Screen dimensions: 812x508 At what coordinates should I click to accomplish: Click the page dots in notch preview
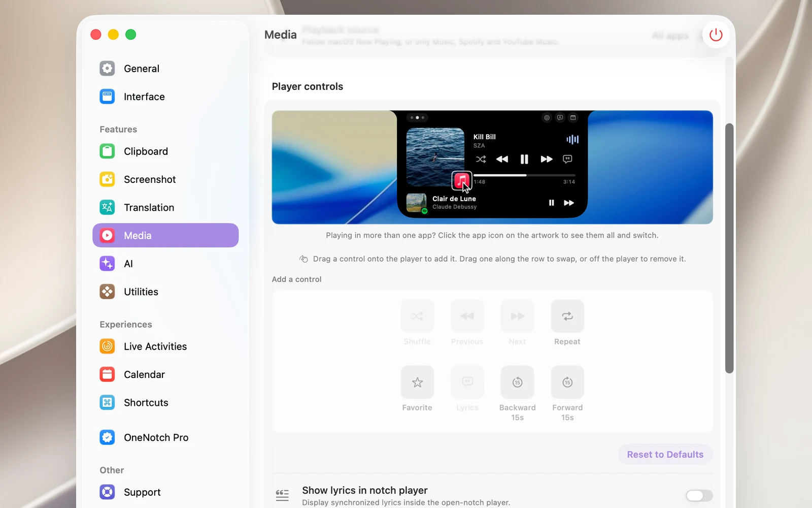[417, 117]
